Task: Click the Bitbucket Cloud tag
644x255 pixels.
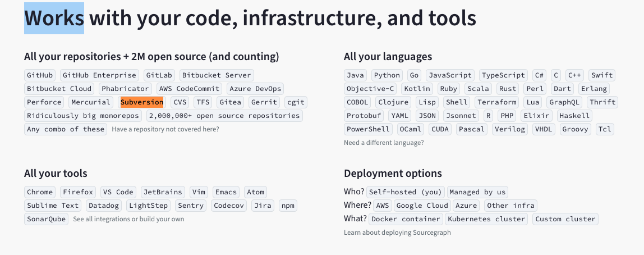Action: pyautogui.click(x=59, y=88)
